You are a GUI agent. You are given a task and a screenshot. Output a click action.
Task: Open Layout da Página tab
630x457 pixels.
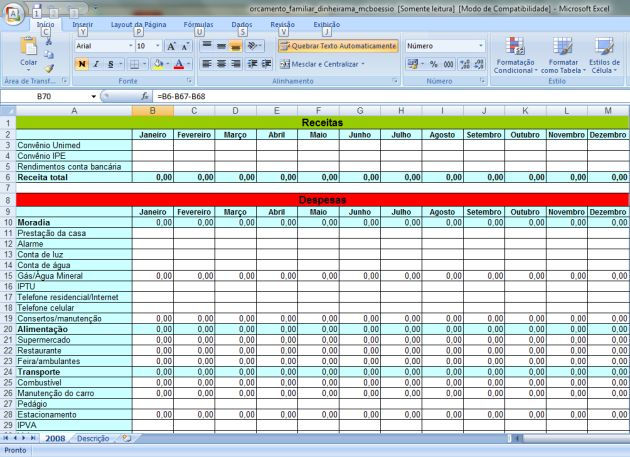(138, 25)
